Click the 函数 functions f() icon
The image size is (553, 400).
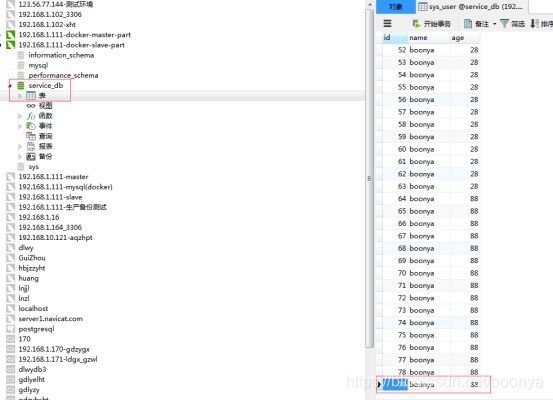click(31, 116)
